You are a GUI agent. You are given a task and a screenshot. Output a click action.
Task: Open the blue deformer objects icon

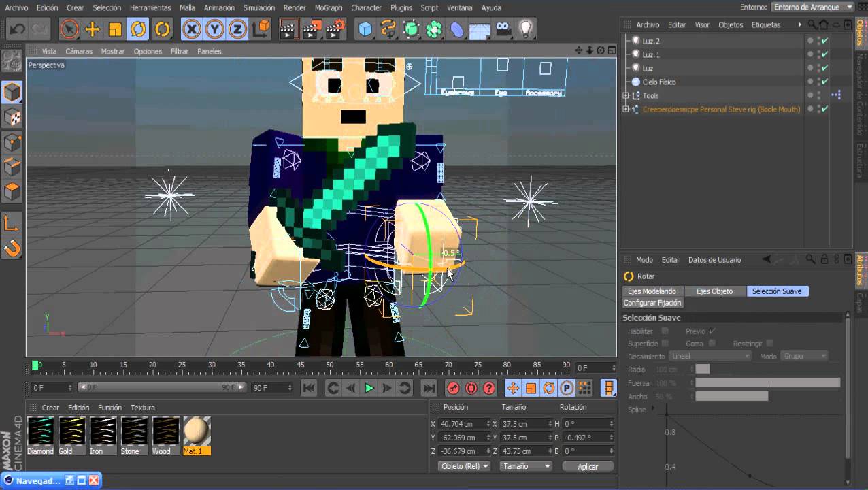point(457,29)
